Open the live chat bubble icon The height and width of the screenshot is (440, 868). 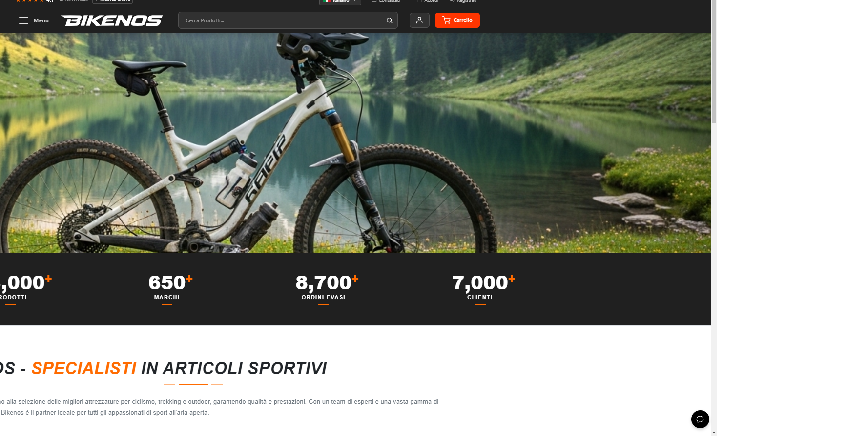click(x=700, y=419)
